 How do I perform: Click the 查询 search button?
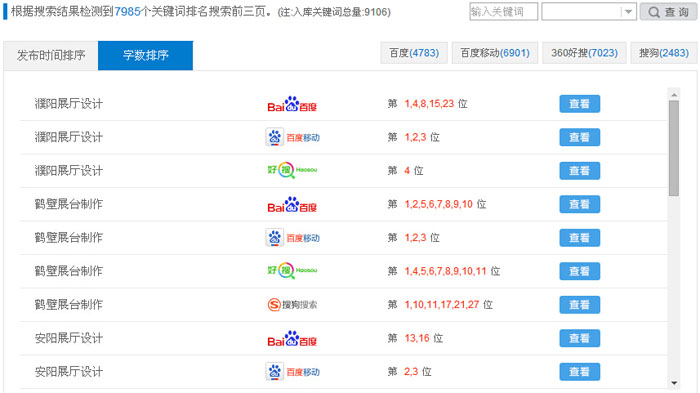tap(668, 12)
